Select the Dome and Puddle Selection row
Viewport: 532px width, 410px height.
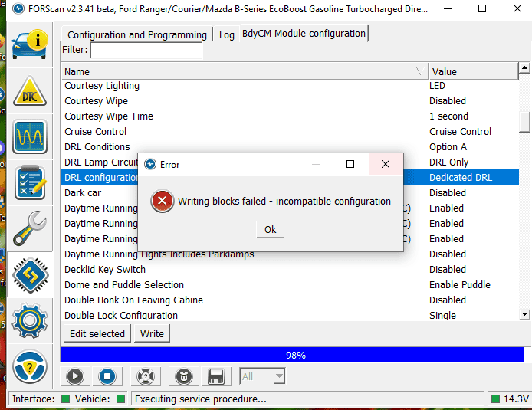290,284
